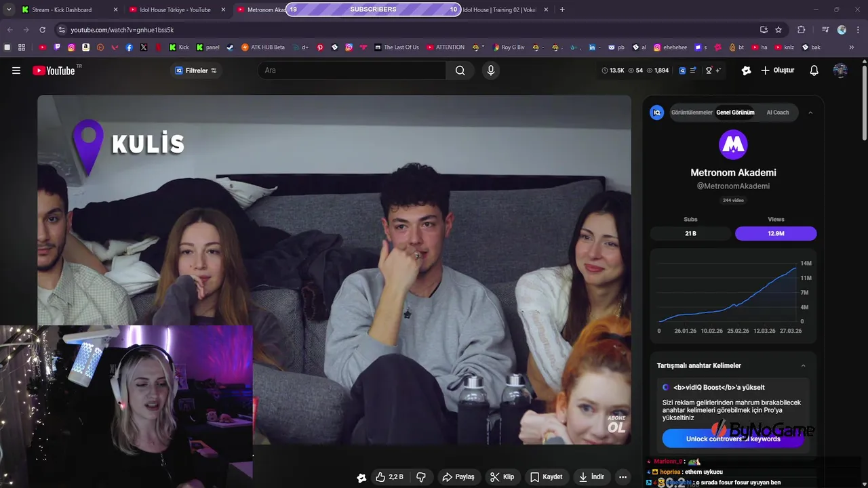Open the Roy G Biv bookmark
868x488 pixels.
tap(508, 47)
